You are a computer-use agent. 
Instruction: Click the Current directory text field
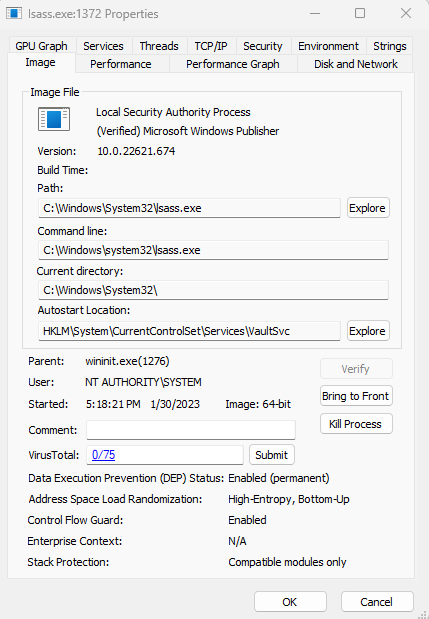point(214,290)
